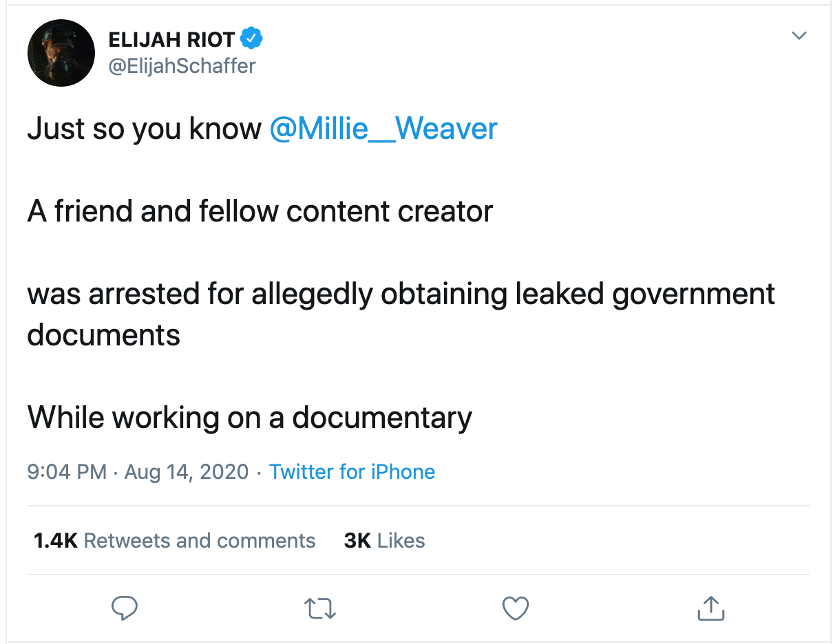Click the @ElijahSchaffer handle
Viewport: 833px width, 644px height.
[x=182, y=66]
